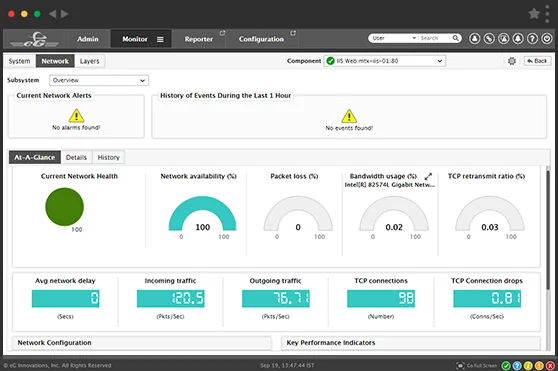Click the Back button
Viewport: 558px width, 371px height.
tap(537, 61)
